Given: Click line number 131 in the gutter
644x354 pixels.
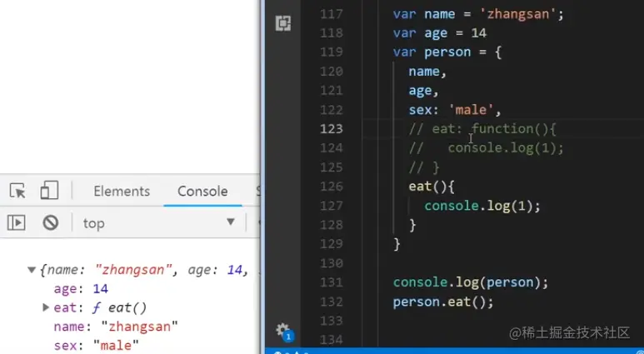Looking at the screenshot, I should tap(331, 282).
